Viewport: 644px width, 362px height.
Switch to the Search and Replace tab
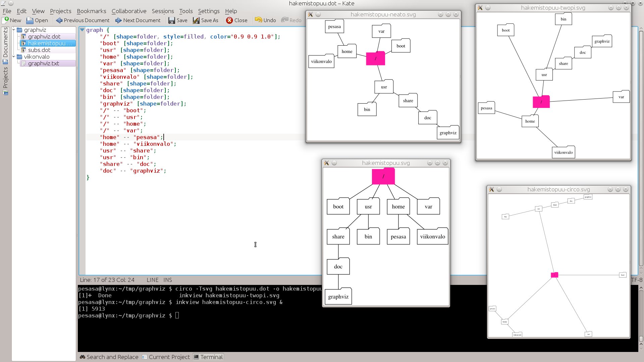click(109, 357)
